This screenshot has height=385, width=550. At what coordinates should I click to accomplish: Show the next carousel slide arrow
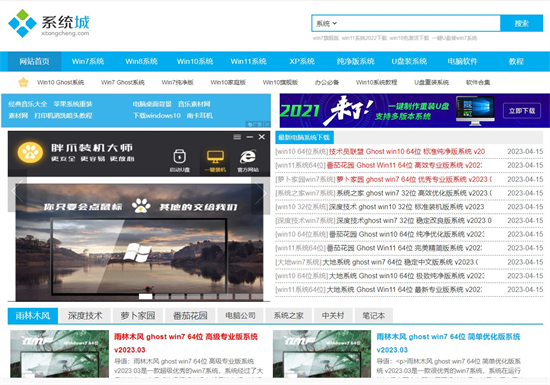261,192
